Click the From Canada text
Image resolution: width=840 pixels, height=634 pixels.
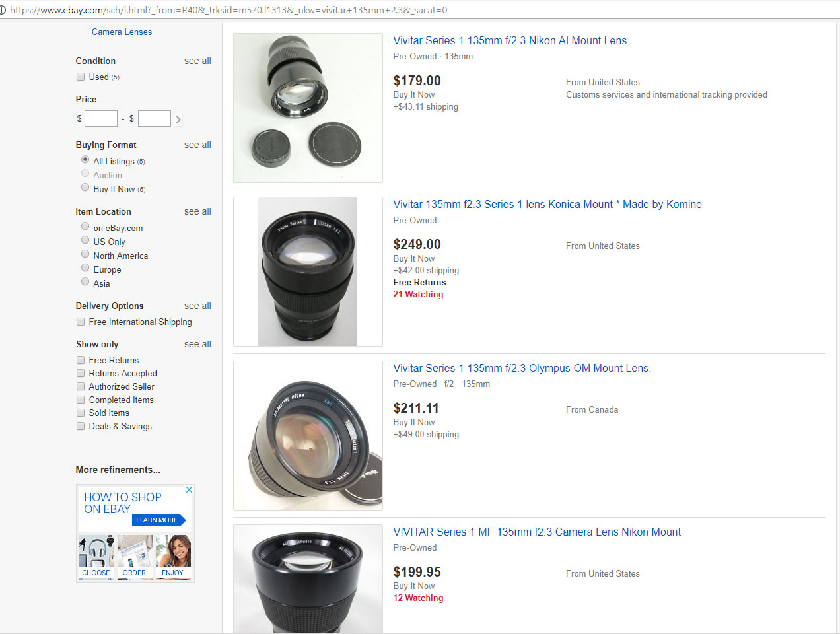592,409
